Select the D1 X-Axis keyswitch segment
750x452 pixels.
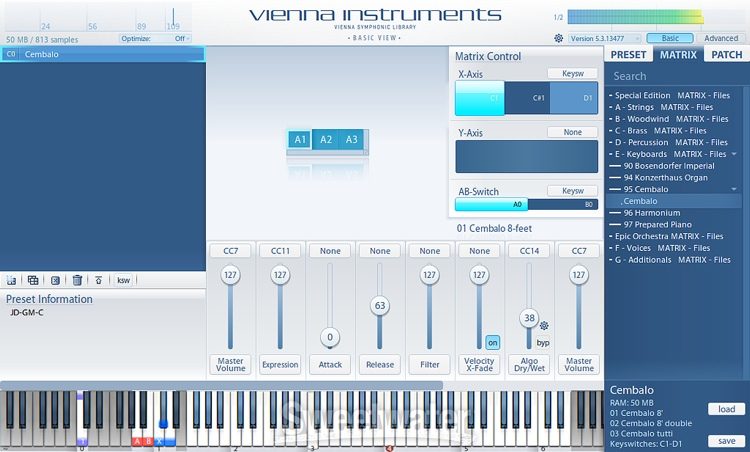click(574, 98)
